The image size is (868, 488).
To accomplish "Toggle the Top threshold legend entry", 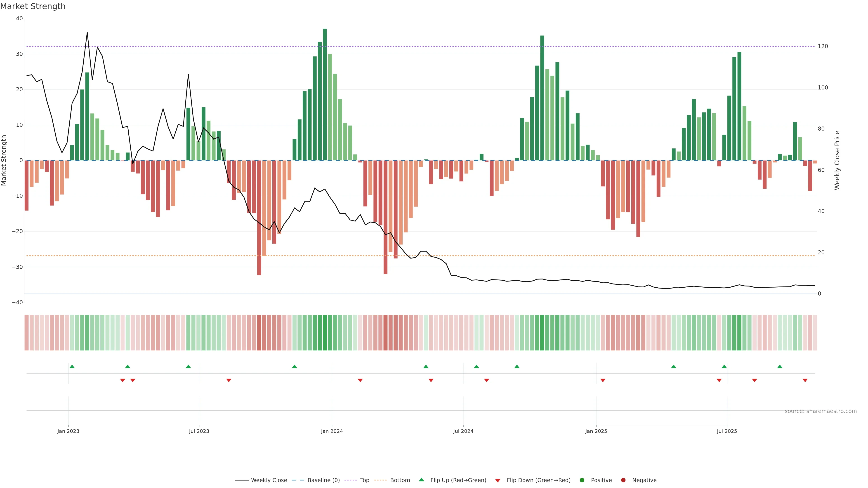I will click(365, 480).
